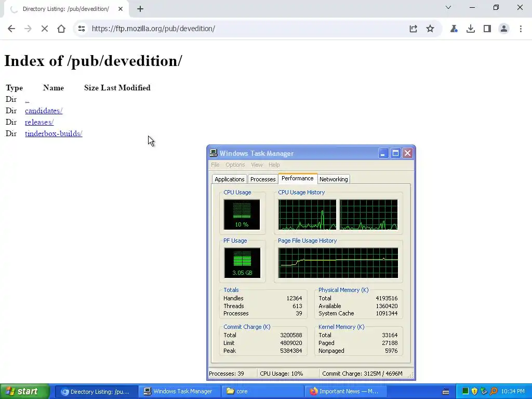
Task: Click the 10:34 PM system clock
Action: 513,392
